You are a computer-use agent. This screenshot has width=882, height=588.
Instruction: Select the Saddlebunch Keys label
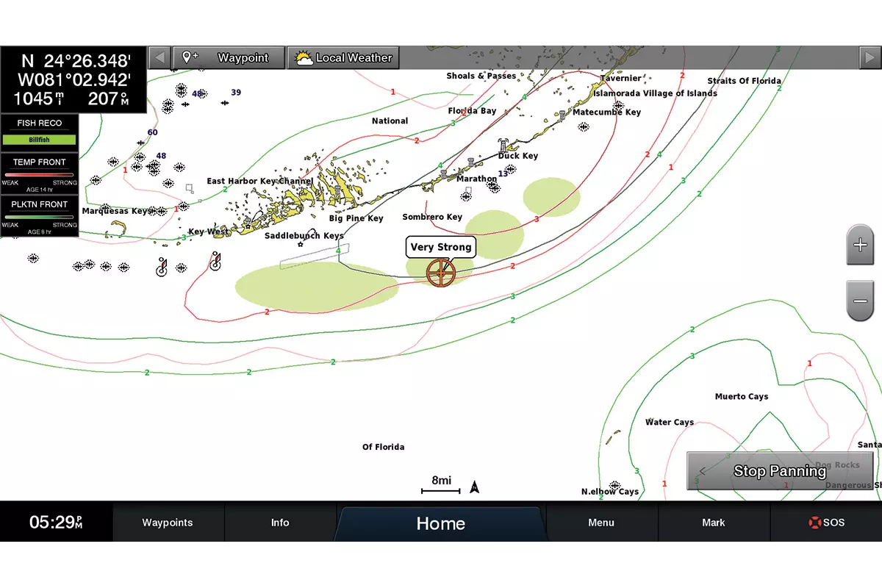(x=304, y=236)
